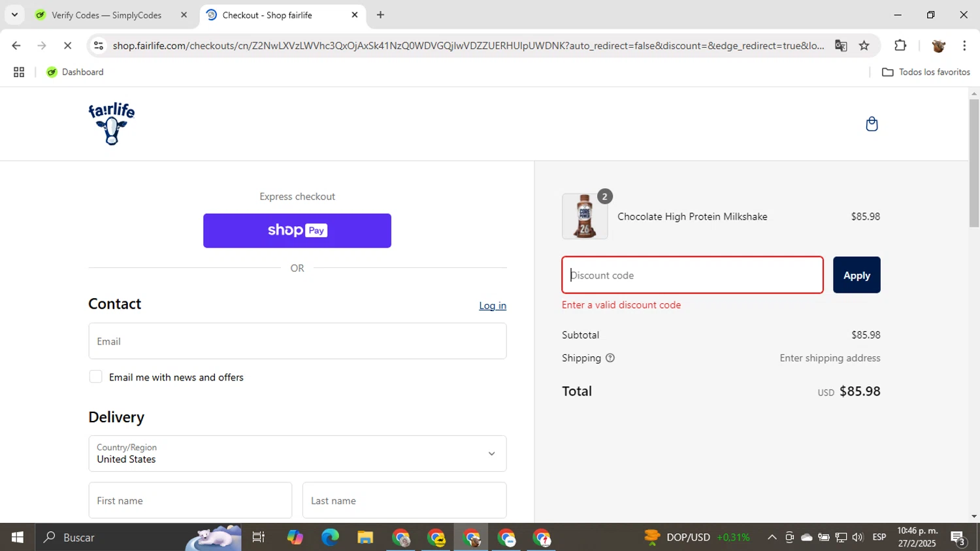This screenshot has width=980, height=551.
Task: Expand the Country/Region dropdown
Action: click(x=297, y=454)
